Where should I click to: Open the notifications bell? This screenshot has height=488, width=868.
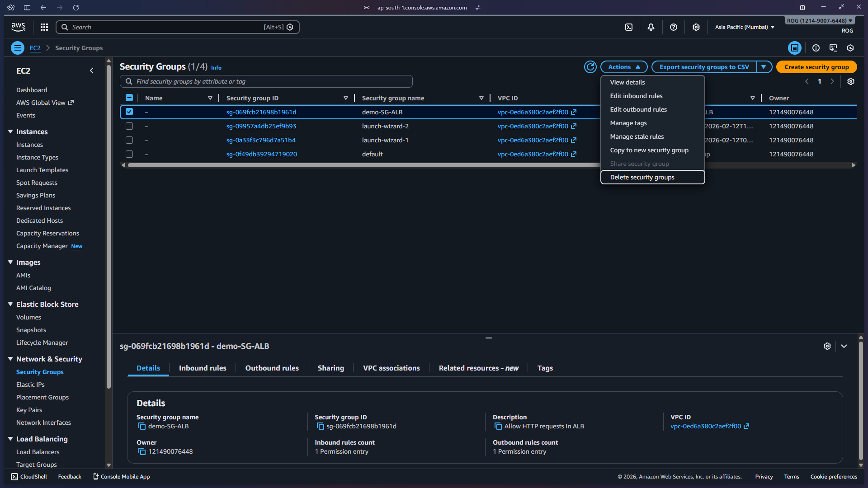pos(651,27)
